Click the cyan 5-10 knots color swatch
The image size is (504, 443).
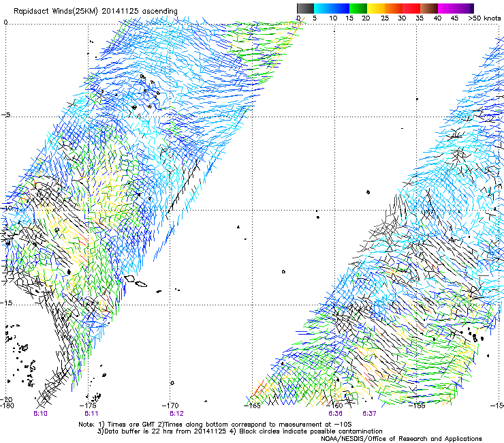[323, 8]
